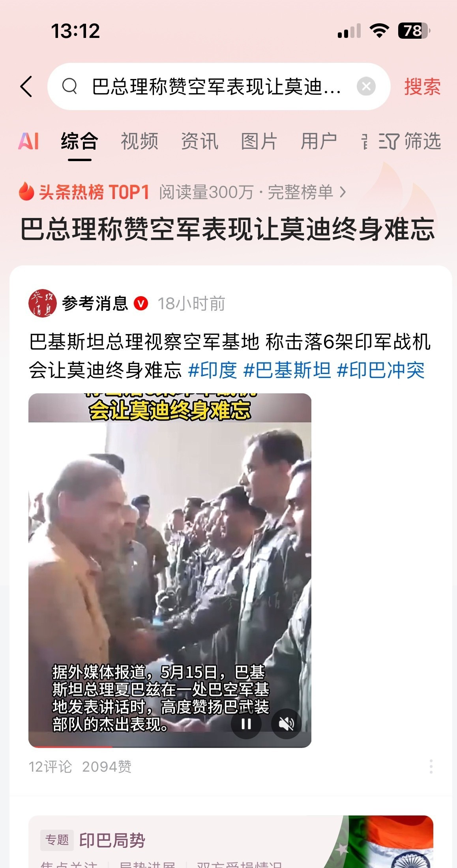Click the video progress bar
The height and width of the screenshot is (868, 457).
170,746
